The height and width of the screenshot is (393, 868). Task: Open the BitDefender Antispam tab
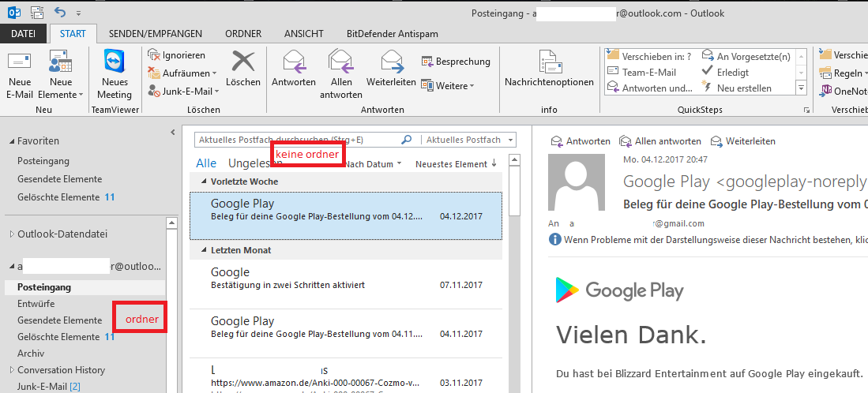(393, 34)
